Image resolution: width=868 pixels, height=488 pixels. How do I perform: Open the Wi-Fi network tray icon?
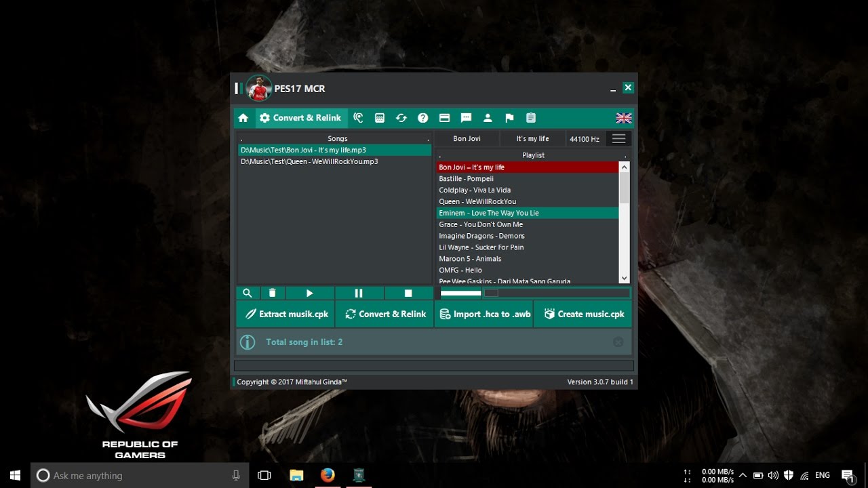coord(804,476)
